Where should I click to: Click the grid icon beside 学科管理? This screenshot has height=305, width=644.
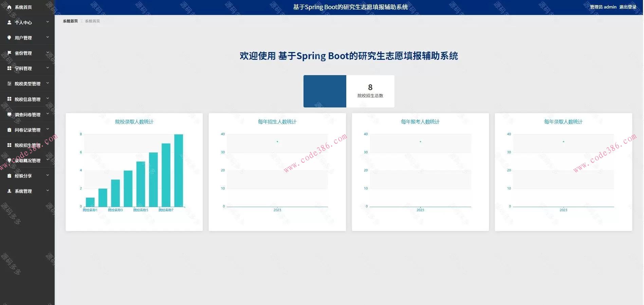tap(9, 68)
